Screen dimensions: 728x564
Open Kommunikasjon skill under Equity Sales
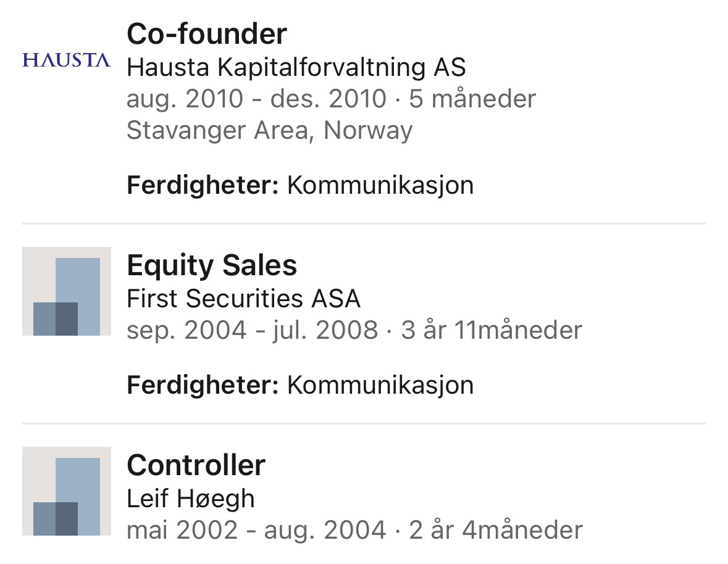380,385
